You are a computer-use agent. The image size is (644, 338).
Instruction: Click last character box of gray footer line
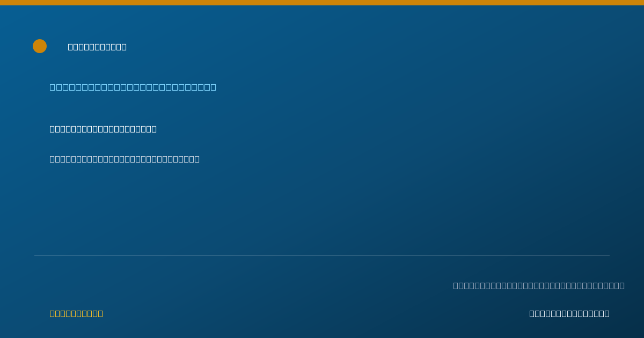coord(622,285)
